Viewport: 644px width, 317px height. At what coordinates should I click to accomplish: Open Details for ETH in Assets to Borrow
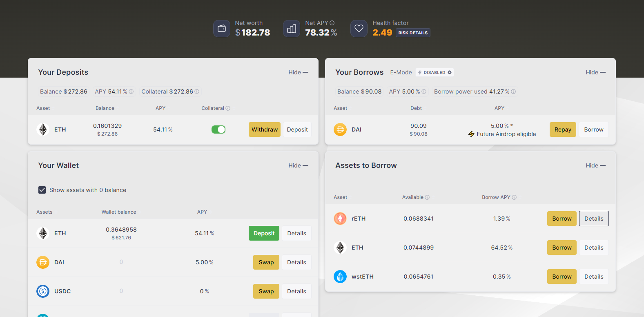[594, 248]
